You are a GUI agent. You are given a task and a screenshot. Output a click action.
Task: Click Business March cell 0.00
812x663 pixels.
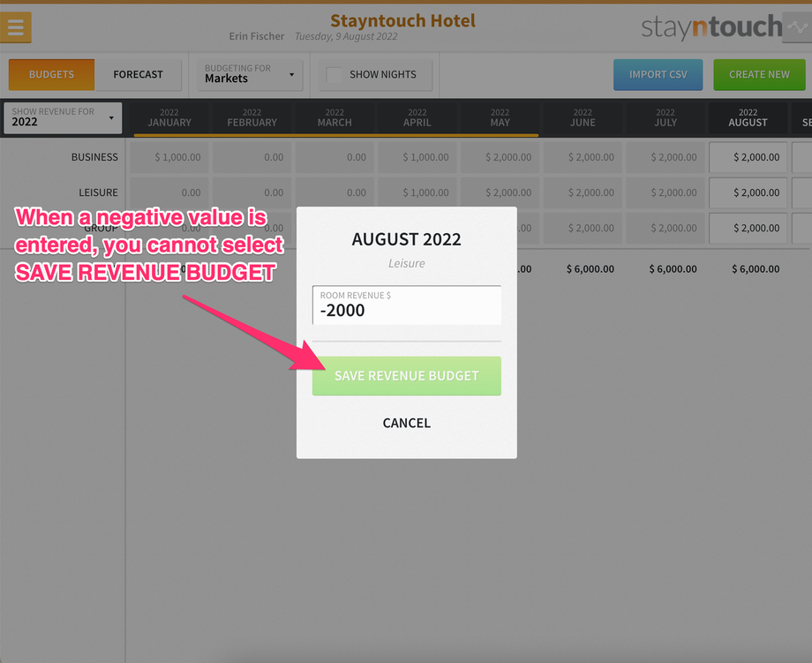[335, 157]
